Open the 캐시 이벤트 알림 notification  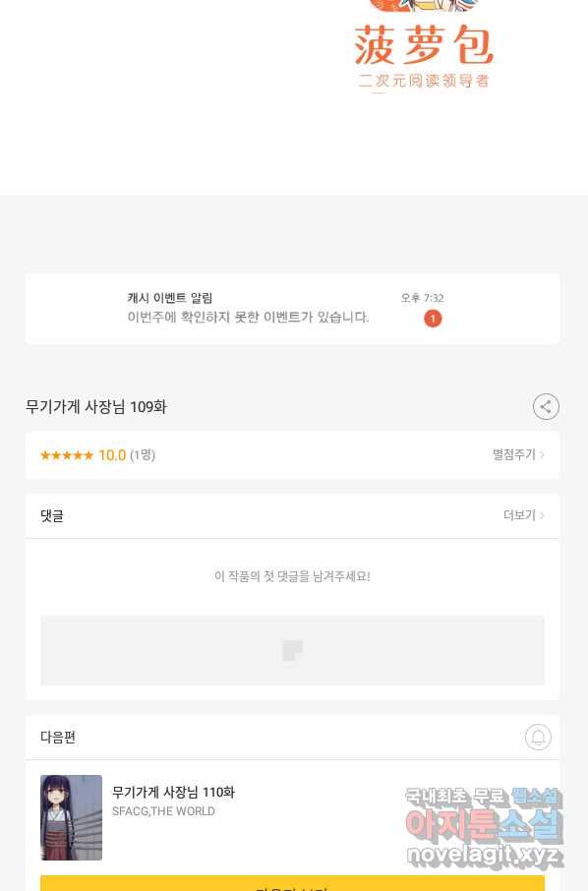[293, 309]
